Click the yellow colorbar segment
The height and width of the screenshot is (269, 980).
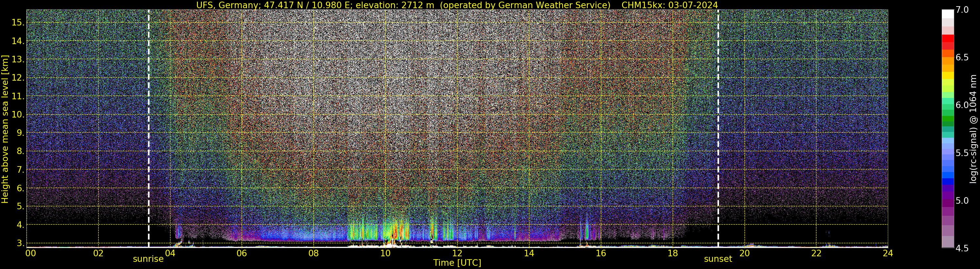tap(948, 75)
